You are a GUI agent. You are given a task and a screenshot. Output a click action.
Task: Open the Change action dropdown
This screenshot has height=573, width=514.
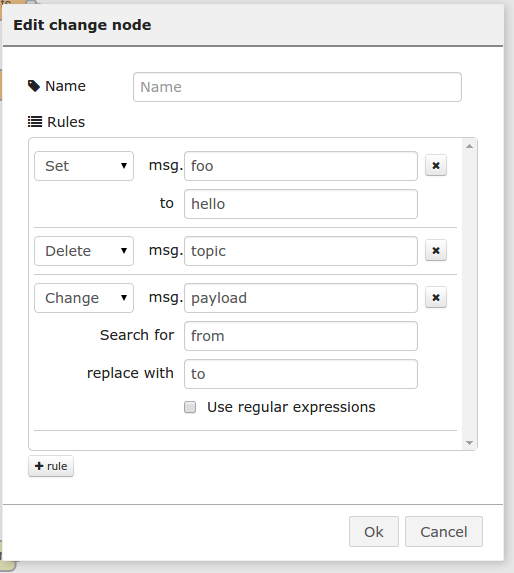coord(84,298)
